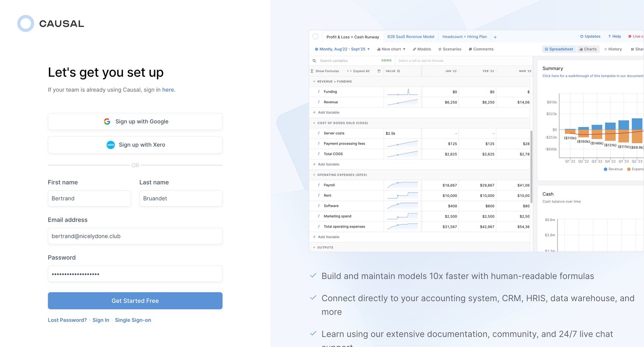Click the Get Started Free button
Viewport: 644px width, 347px height.
click(x=135, y=301)
